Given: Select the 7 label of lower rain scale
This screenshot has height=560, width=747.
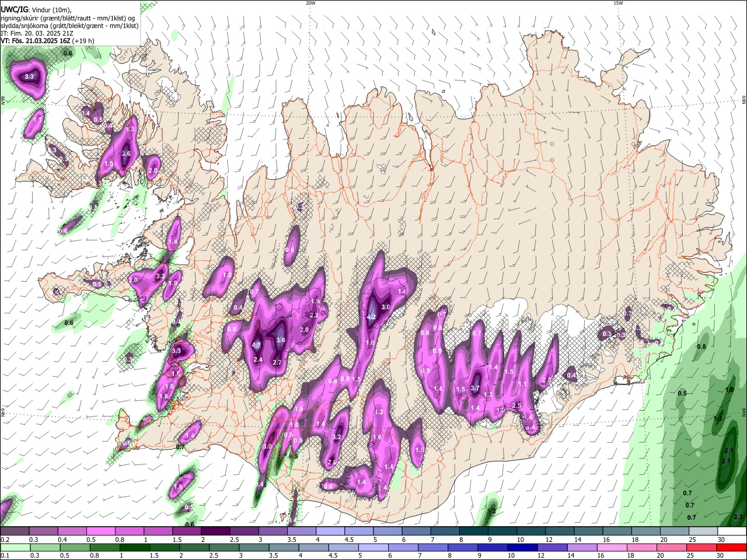Looking at the screenshot, I should (x=420, y=556).
